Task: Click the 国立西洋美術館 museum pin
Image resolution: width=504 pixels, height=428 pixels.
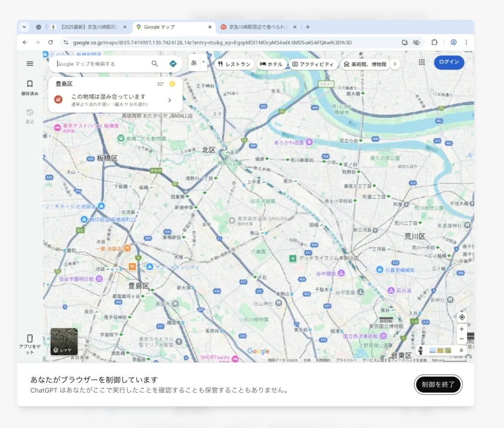Action: [383, 336]
